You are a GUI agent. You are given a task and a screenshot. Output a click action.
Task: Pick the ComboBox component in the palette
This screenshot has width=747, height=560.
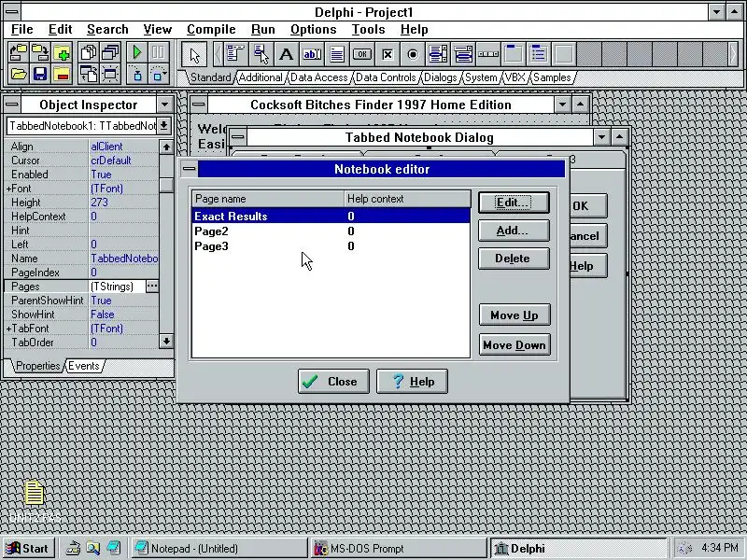click(x=463, y=54)
